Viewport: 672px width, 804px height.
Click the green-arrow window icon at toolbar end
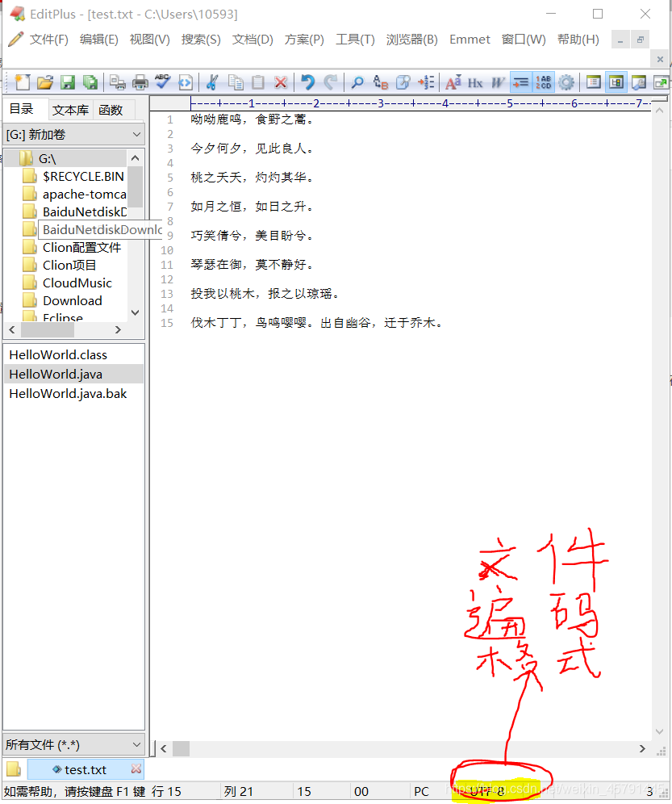tap(661, 82)
